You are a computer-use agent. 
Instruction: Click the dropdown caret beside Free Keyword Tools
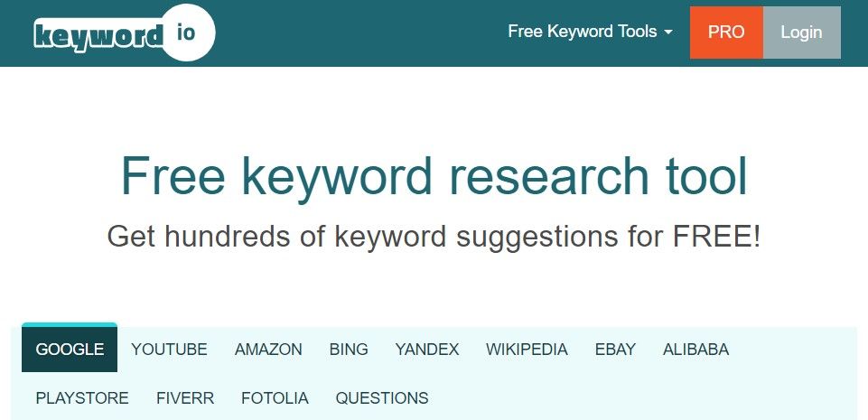click(x=668, y=33)
